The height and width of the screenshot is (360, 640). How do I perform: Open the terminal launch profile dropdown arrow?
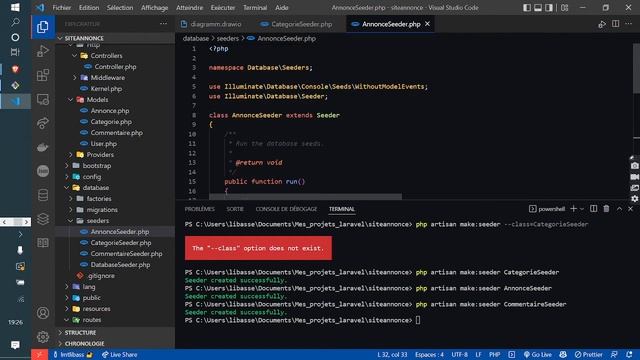582,209
